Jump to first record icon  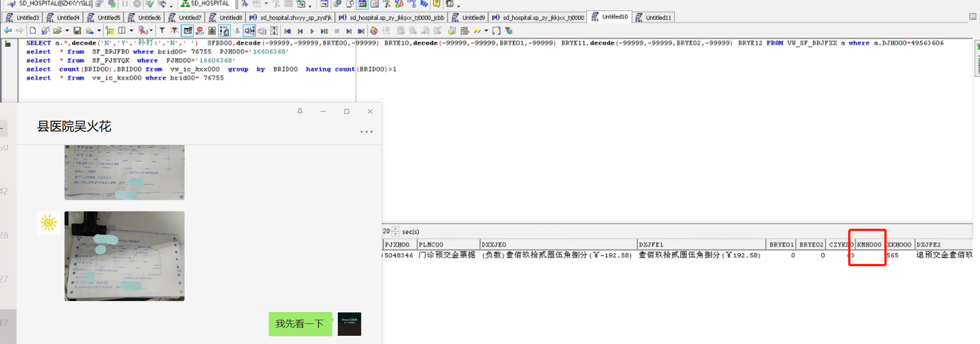click(287, 31)
